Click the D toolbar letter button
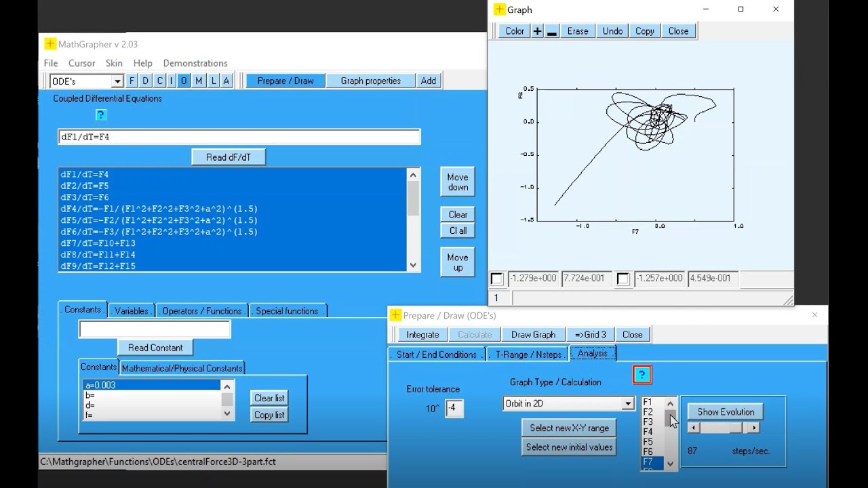Image resolution: width=868 pixels, height=488 pixels. tap(145, 81)
